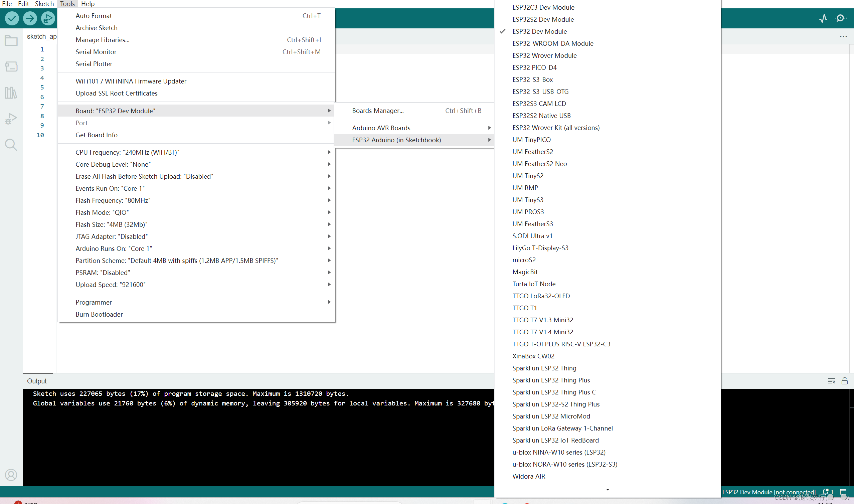Open Boards Manager sidebar icon

pos(11,66)
